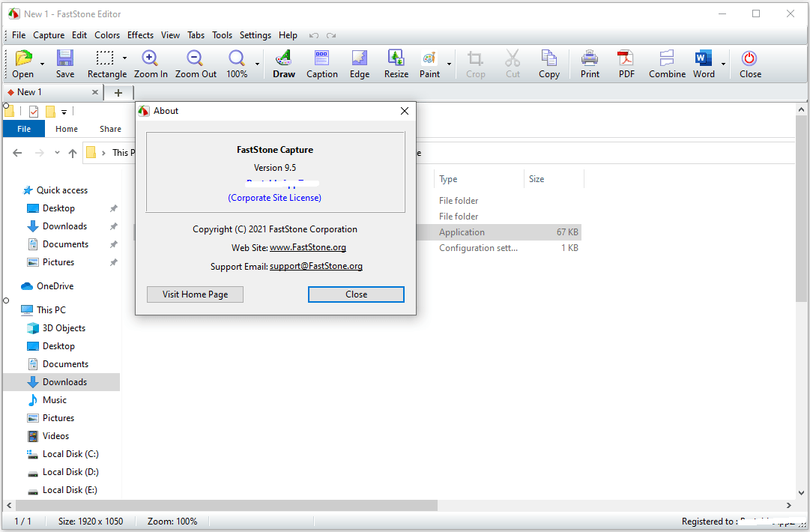Send the image to Word
This screenshot has height=532, width=810.
pos(704,64)
